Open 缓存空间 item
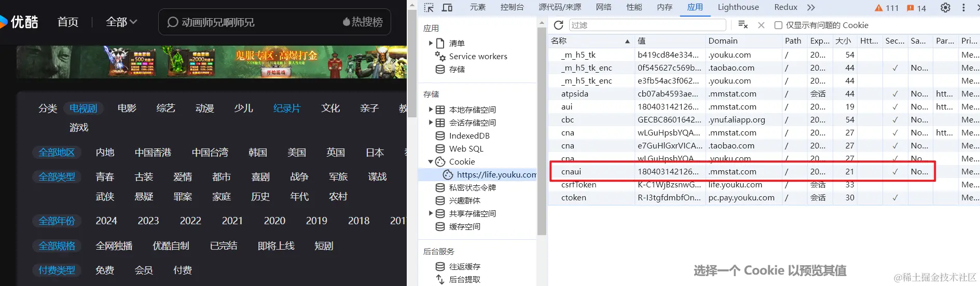This screenshot has height=286, width=980. (464, 226)
